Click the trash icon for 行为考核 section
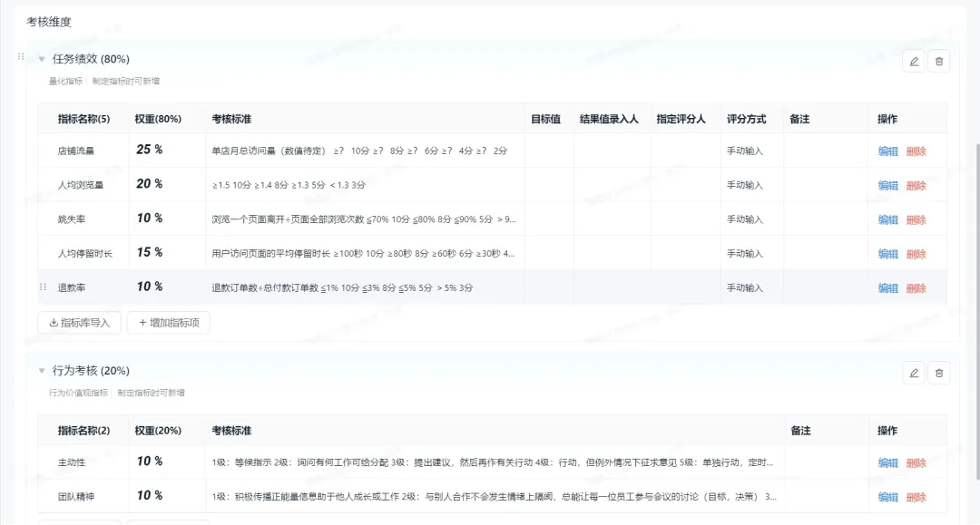The image size is (980, 525). [939, 373]
